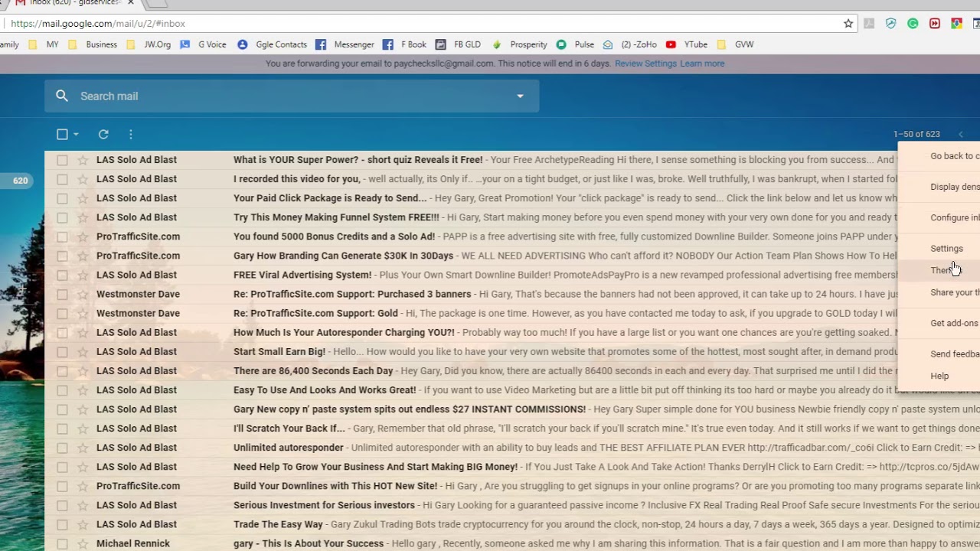Image resolution: width=980 pixels, height=551 pixels.
Task: Star the 'Your Paid Click Package' email
Action: [x=83, y=198]
